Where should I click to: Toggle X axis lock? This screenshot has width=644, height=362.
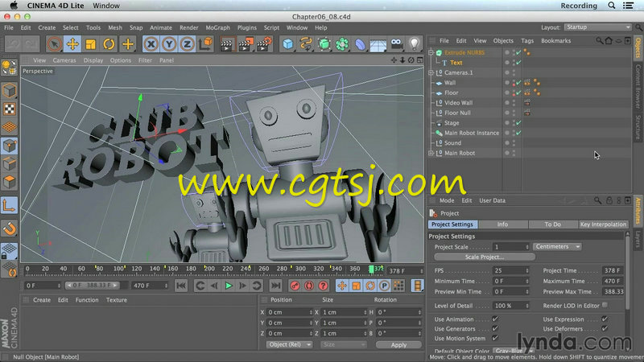click(151, 44)
